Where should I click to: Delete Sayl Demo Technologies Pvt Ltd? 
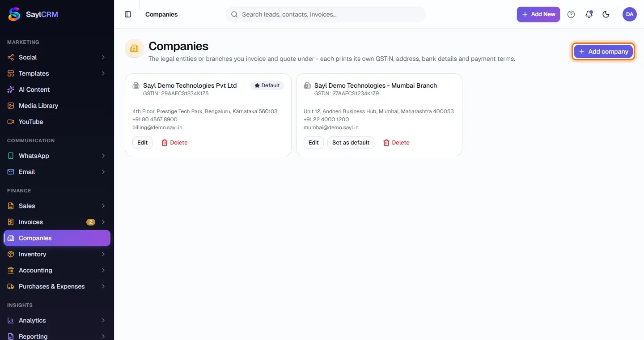click(174, 143)
